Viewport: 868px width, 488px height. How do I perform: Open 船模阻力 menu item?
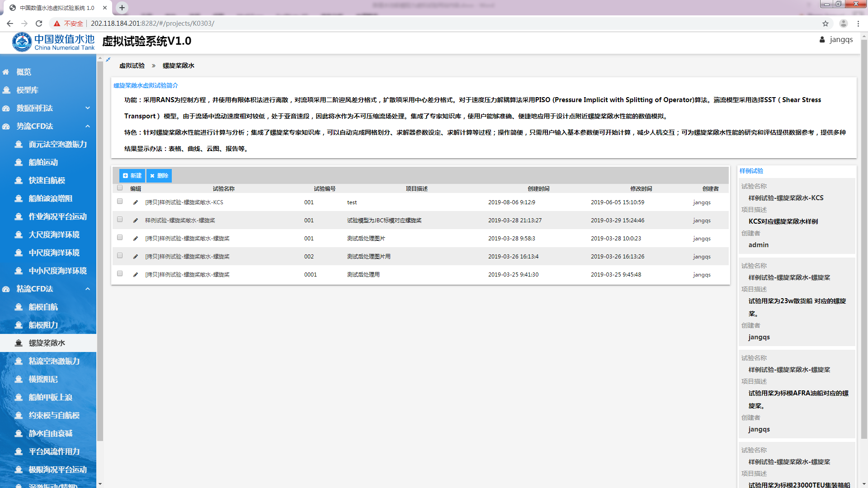(43, 325)
